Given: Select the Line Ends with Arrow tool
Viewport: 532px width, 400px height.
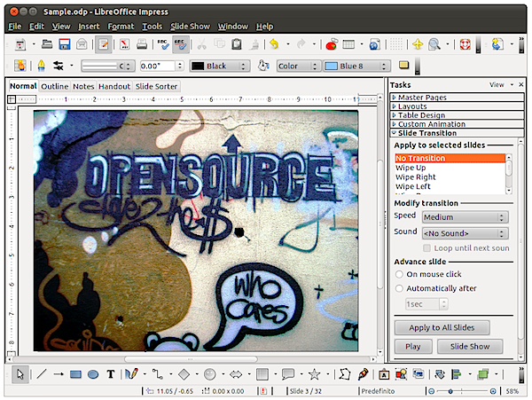Looking at the screenshot, I should tap(59, 374).
